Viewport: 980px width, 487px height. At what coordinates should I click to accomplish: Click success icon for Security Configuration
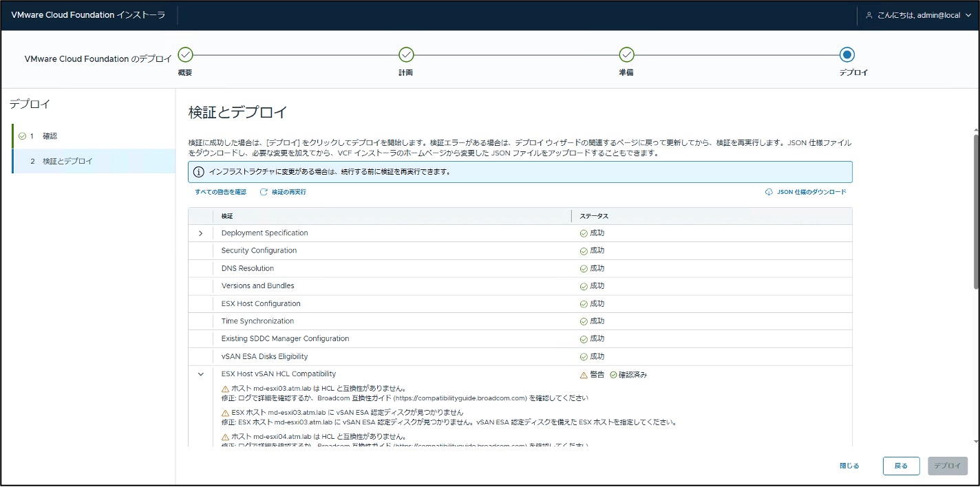point(584,251)
